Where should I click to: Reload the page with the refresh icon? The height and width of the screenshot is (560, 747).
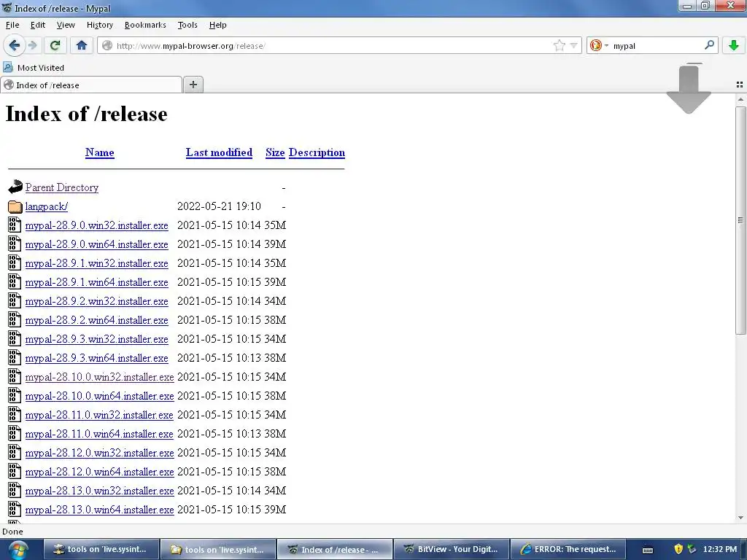55,46
